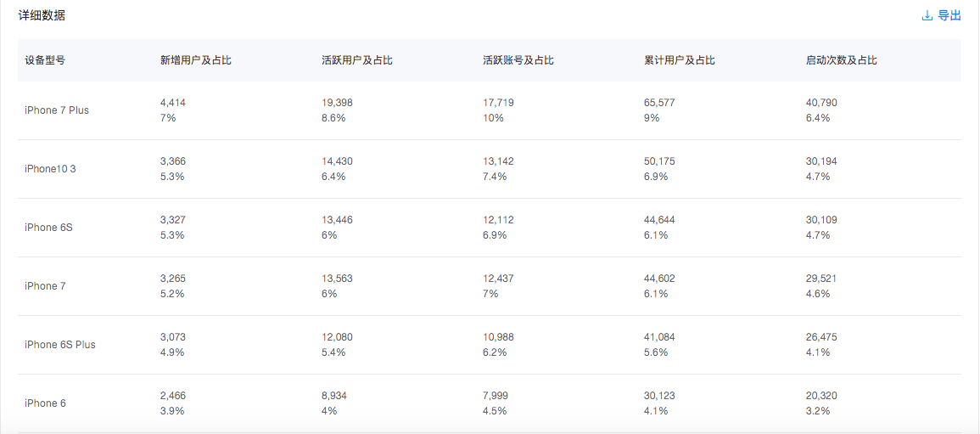Click new users value 2,466
The image size is (980, 434).
pos(173,396)
